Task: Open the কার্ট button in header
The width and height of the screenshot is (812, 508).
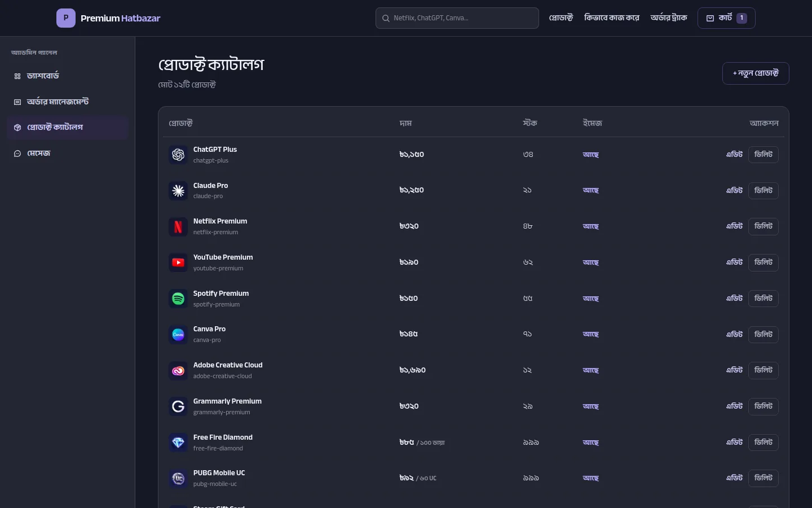Action: [726, 18]
